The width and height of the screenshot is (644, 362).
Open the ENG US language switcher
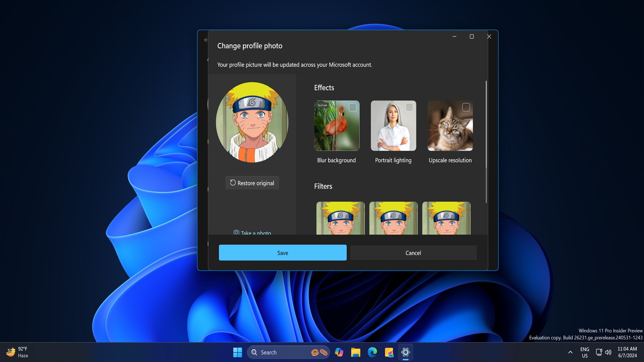click(x=585, y=352)
